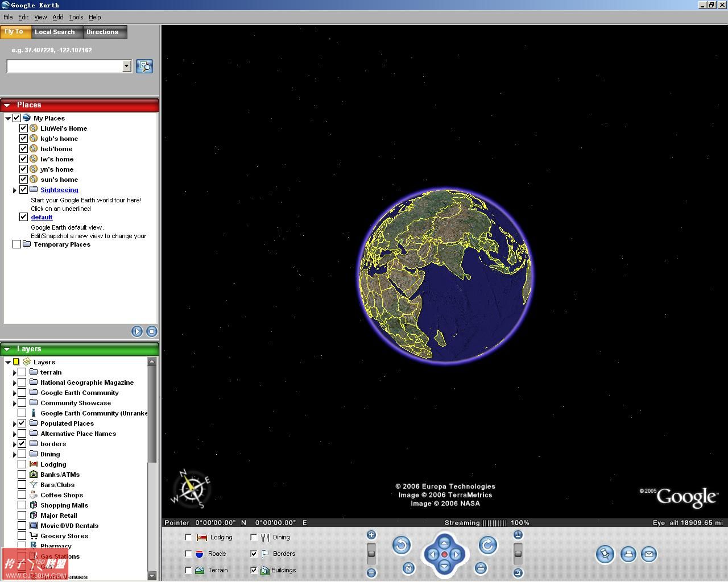Click the zoom slider handle

371,553
